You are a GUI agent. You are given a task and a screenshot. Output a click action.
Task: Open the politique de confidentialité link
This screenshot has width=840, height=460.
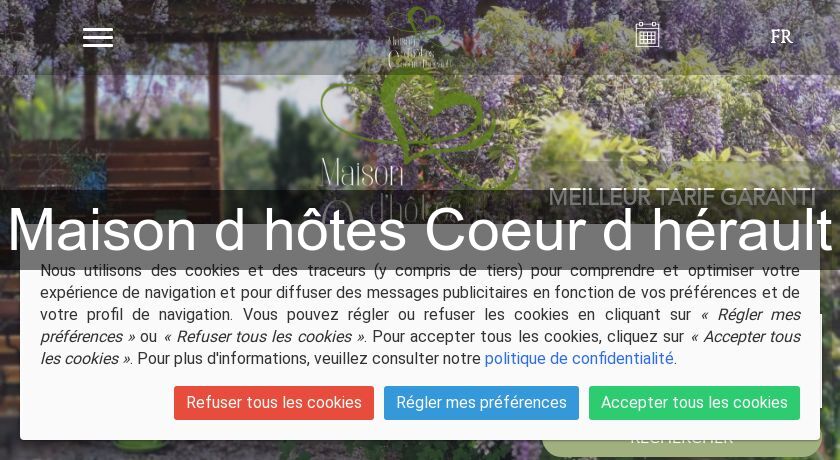[x=579, y=359]
